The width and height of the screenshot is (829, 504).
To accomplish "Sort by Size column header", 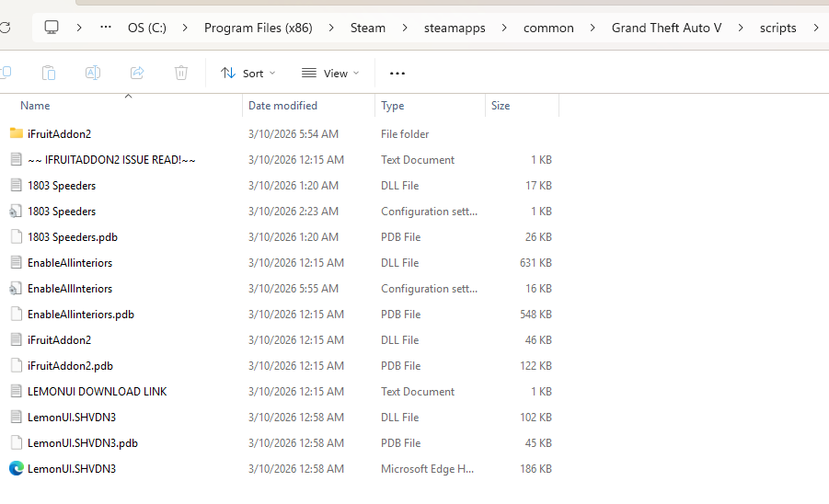I will point(501,106).
